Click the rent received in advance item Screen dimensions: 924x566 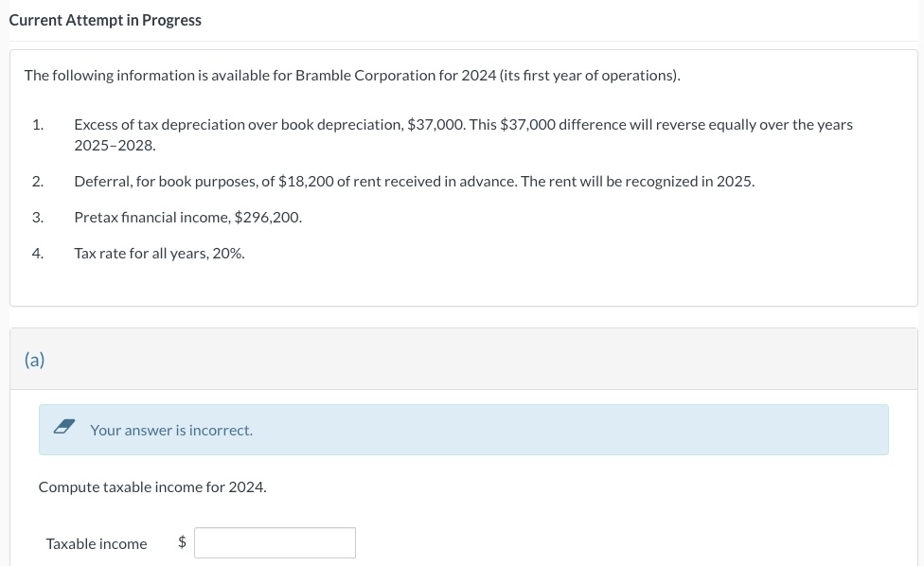tap(414, 181)
